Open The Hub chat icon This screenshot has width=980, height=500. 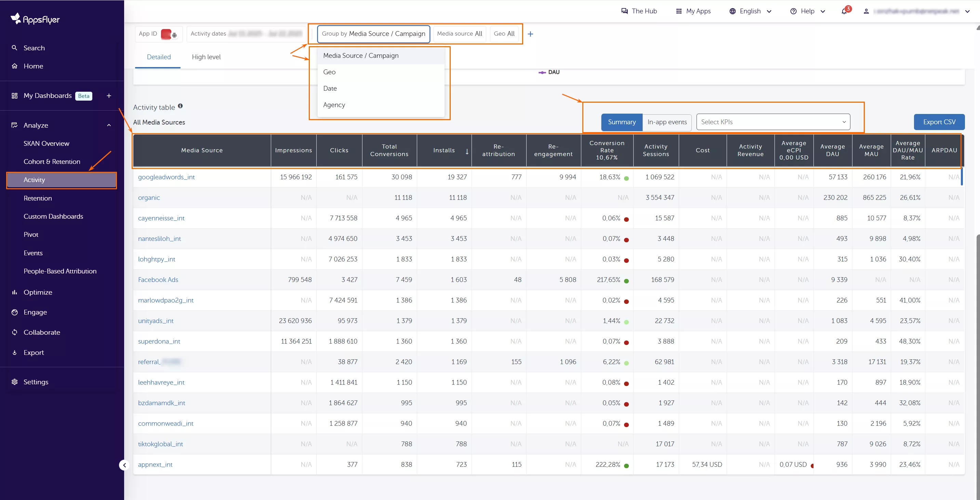pyautogui.click(x=624, y=11)
